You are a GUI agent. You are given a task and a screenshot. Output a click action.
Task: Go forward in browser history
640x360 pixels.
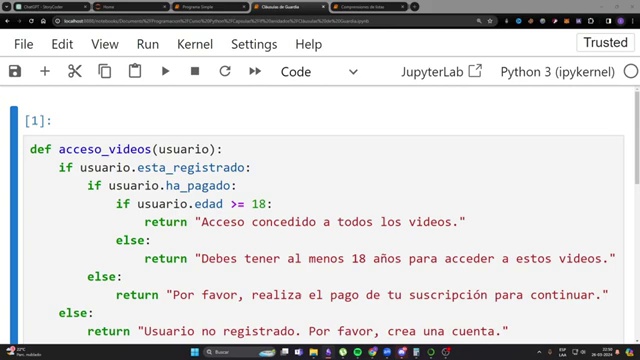pos(19,21)
